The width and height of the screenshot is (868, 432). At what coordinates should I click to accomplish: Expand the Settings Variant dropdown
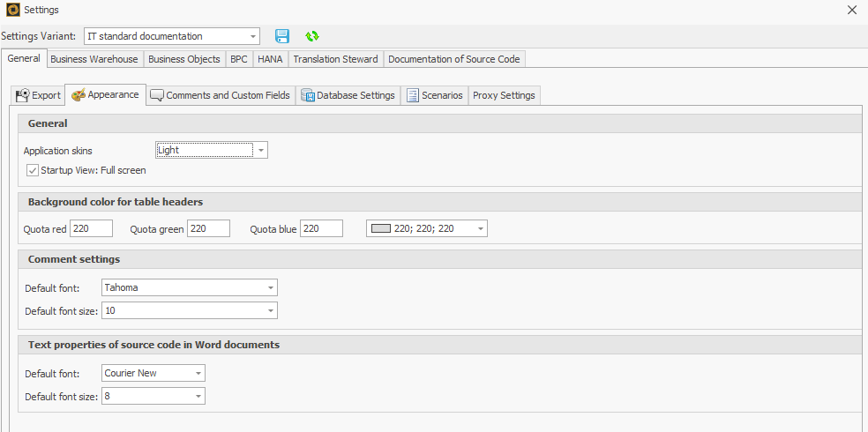254,36
